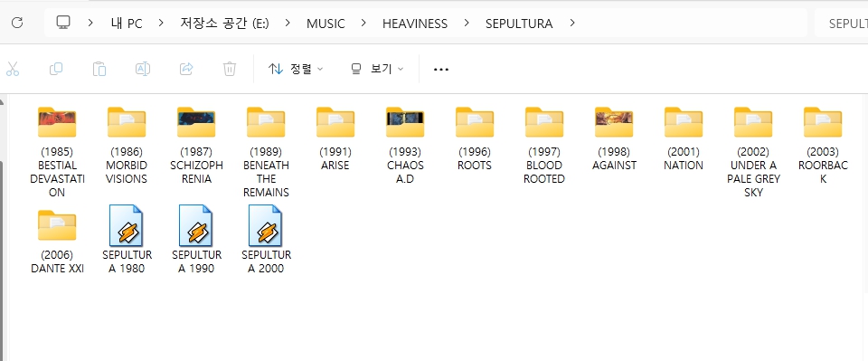The height and width of the screenshot is (361, 868).
Task: Open the 정렬 sort dropdown
Action: (x=296, y=69)
